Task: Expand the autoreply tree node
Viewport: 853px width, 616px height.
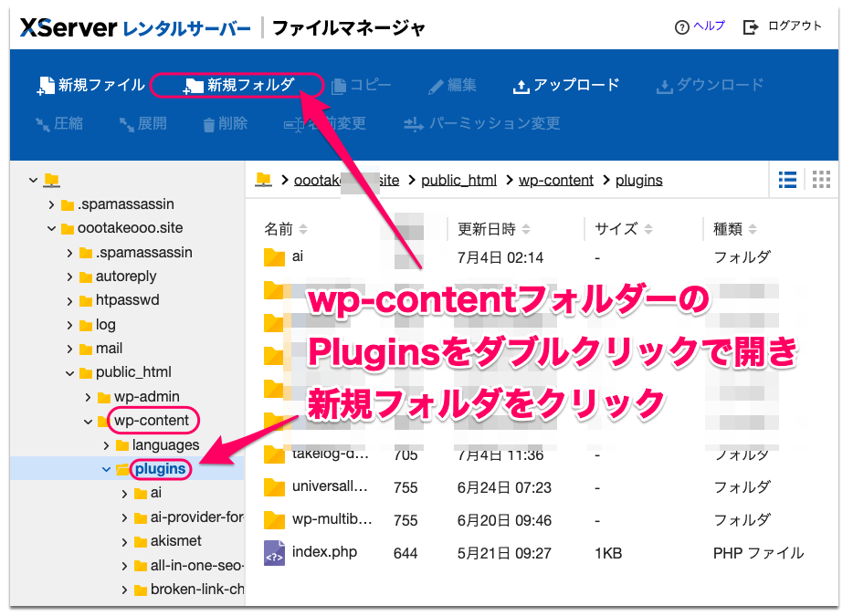Action: point(69,277)
